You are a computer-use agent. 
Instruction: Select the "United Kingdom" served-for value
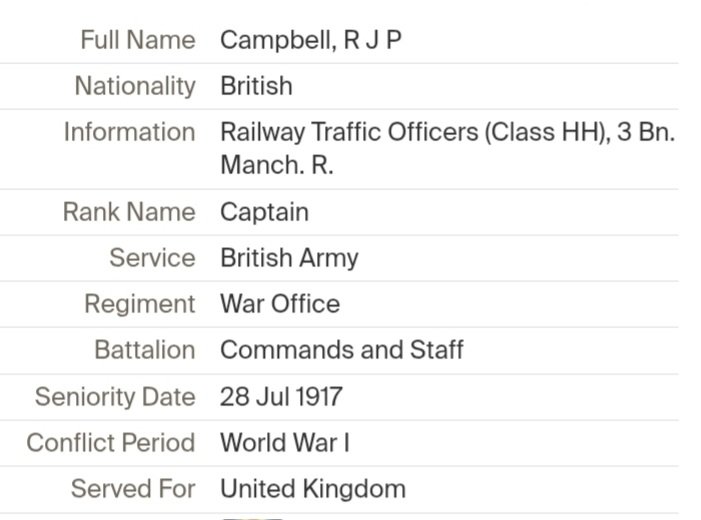[313, 489]
